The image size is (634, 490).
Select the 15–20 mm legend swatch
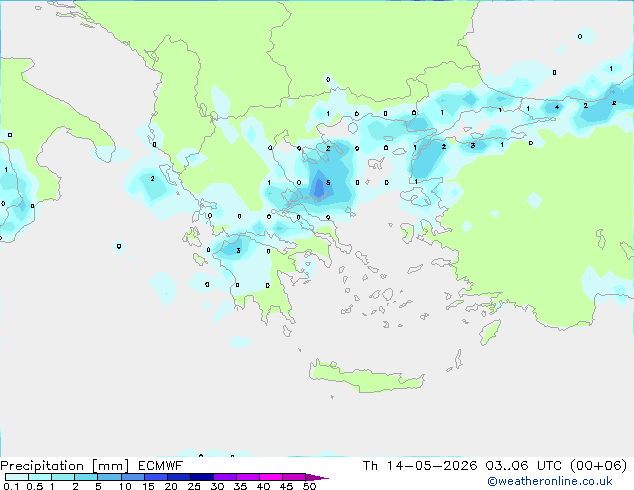click(x=155, y=477)
